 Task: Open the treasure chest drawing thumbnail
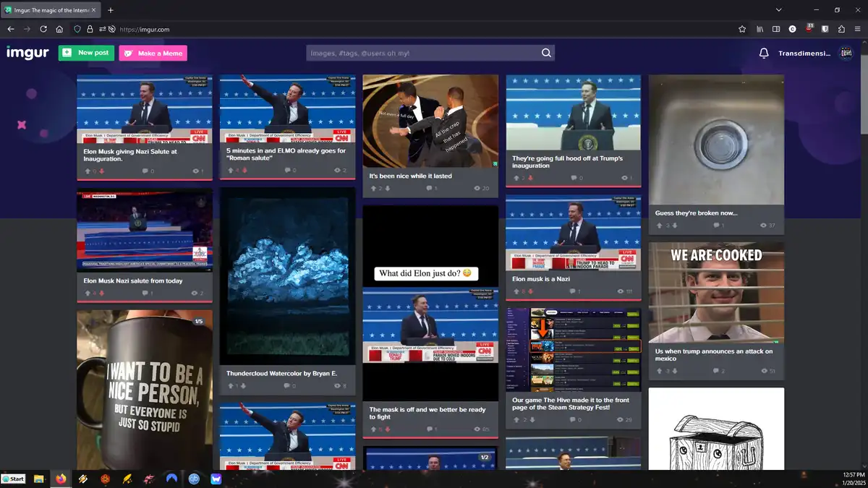(x=716, y=429)
